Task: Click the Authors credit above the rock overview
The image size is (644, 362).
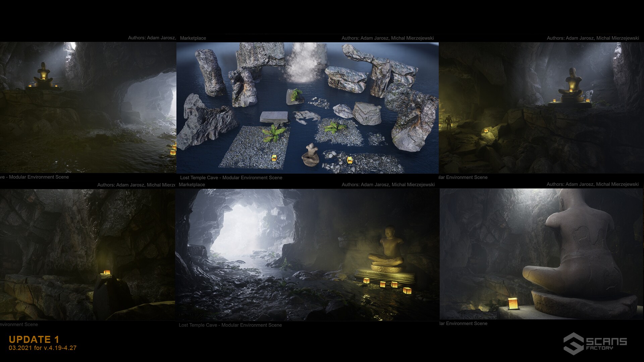Action: 387,38
